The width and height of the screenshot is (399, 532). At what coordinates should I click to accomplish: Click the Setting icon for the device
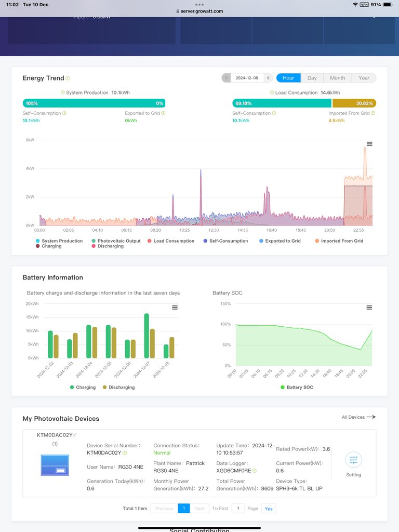(353, 460)
